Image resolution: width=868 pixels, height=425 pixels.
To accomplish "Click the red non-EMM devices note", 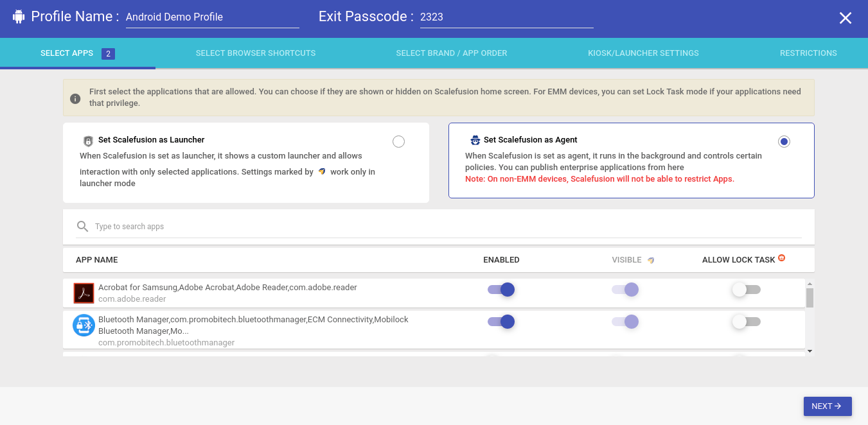I will pyautogui.click(x=599, y=179).
